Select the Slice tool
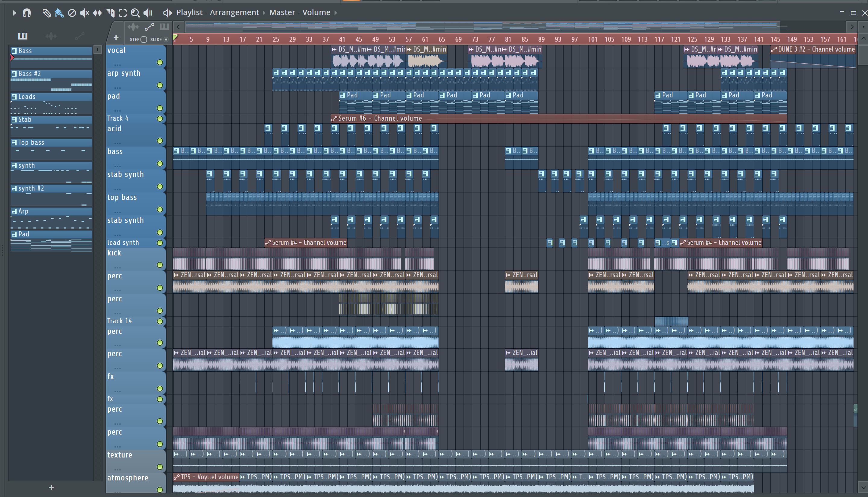The height and width of the screenshot is (497, 868). [x=110, y=13]
